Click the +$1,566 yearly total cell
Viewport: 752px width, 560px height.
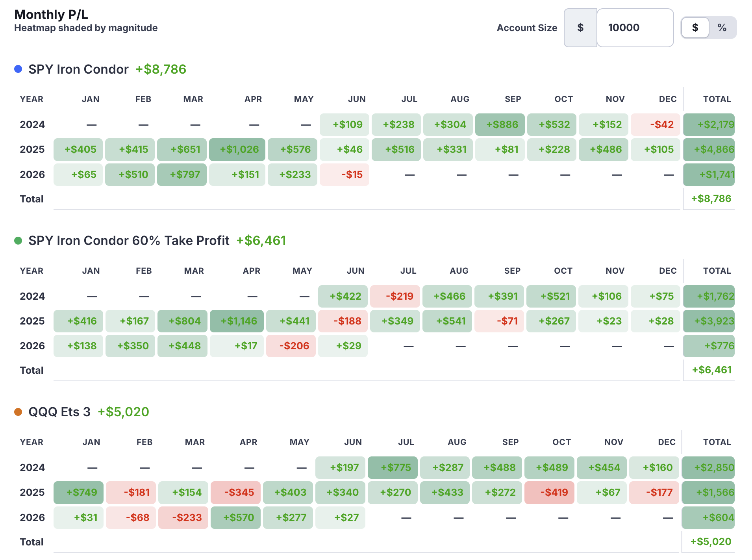[708, 492]
